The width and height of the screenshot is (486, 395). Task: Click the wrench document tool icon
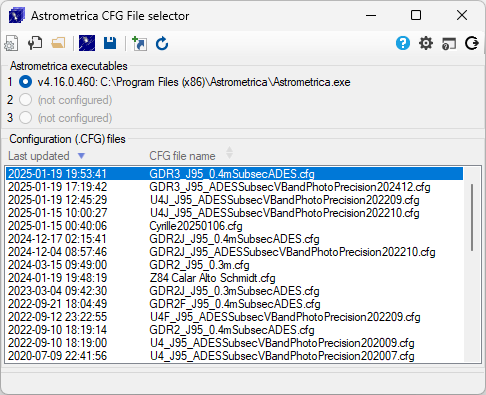(35, 43)
